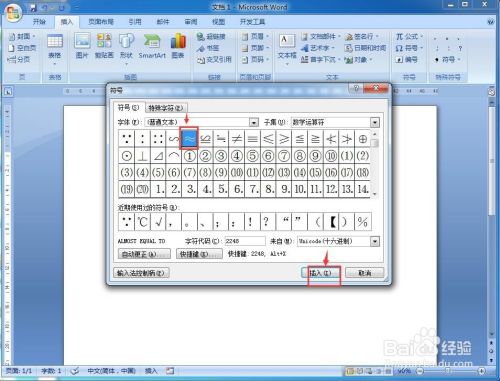Switch to the 开发工具 ribbon tab

point(252,22)
